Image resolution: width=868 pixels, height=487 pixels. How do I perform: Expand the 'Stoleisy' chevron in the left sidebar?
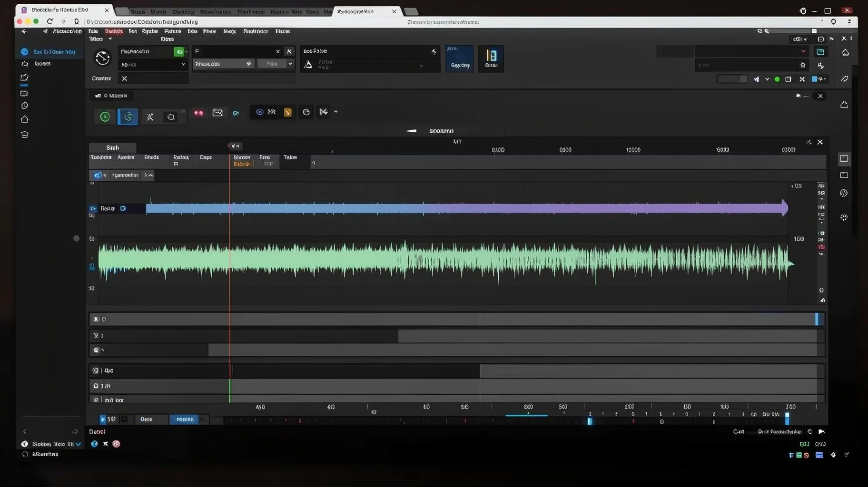click(78, 444)
